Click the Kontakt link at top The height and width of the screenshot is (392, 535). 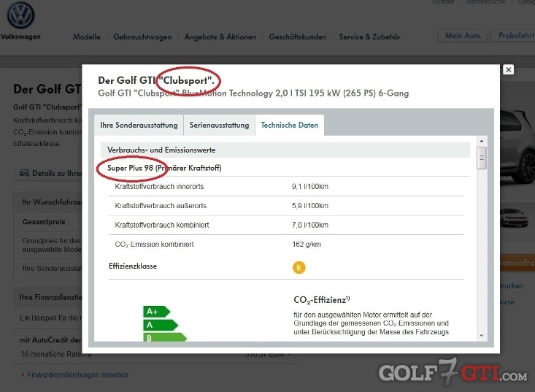443,2
